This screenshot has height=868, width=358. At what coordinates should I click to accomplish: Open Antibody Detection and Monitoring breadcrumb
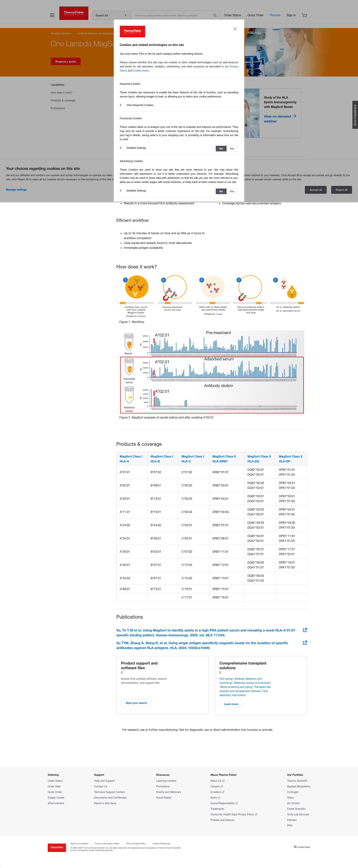[95, 33]
